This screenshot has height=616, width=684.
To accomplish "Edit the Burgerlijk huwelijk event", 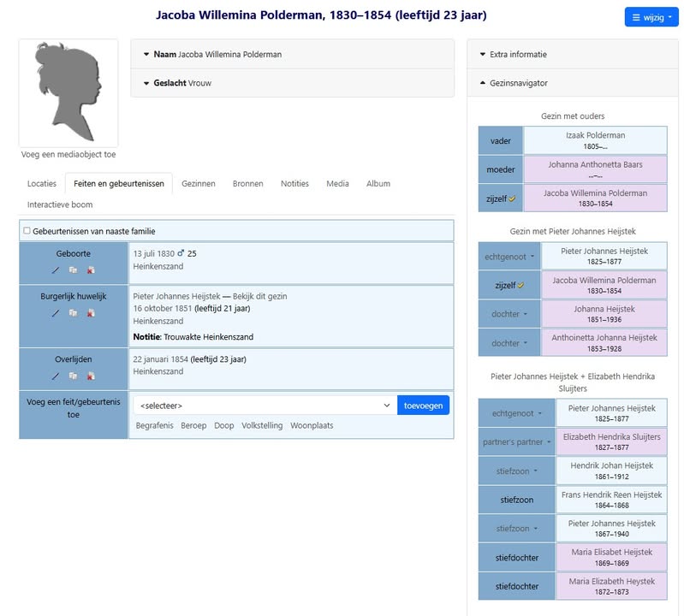I will click(56, 313).
